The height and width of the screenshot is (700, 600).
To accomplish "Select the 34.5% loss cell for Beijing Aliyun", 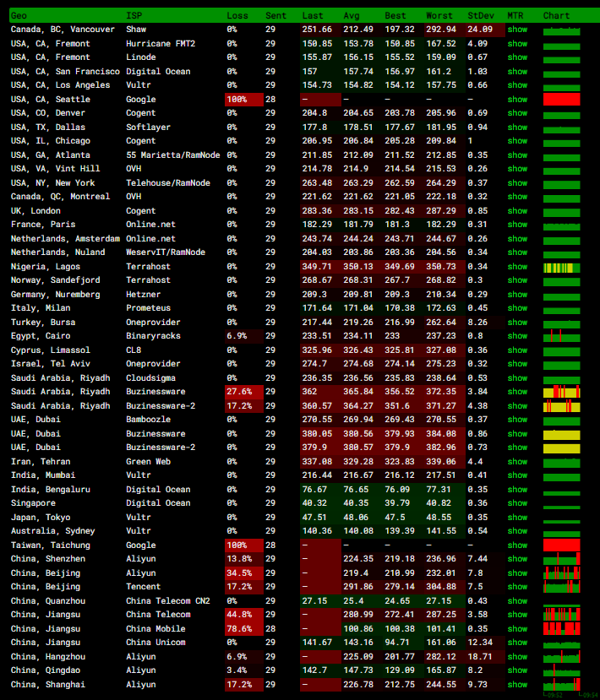I will click(244, 572).
